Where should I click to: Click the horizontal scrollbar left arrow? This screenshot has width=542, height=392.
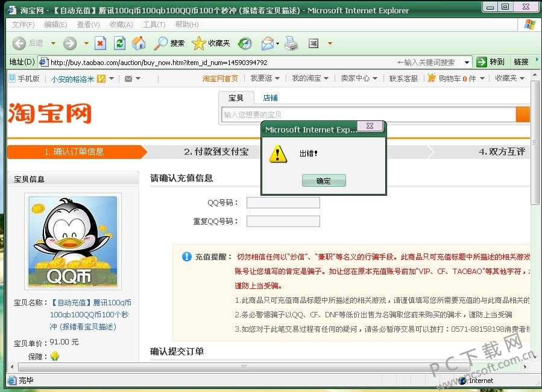(13, 367)
